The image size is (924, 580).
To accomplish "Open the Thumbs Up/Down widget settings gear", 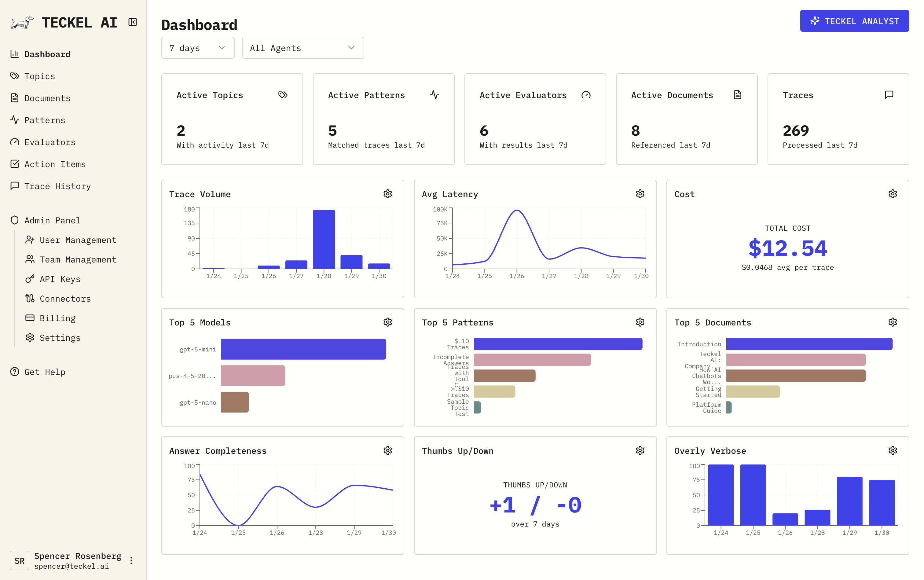I will tap(640, 450).
